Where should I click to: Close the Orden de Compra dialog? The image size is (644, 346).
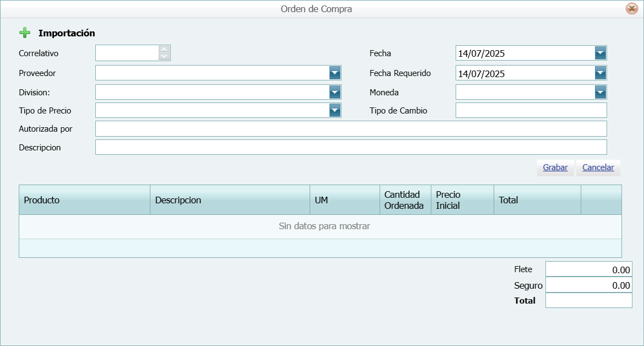[631, 9]
